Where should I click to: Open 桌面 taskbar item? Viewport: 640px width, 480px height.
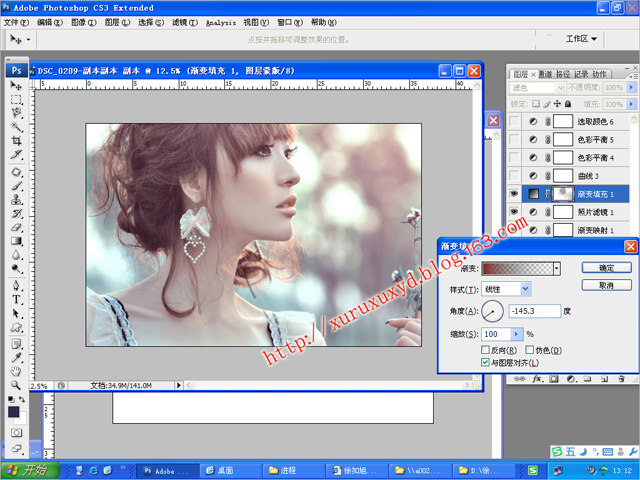coord(232,471)
